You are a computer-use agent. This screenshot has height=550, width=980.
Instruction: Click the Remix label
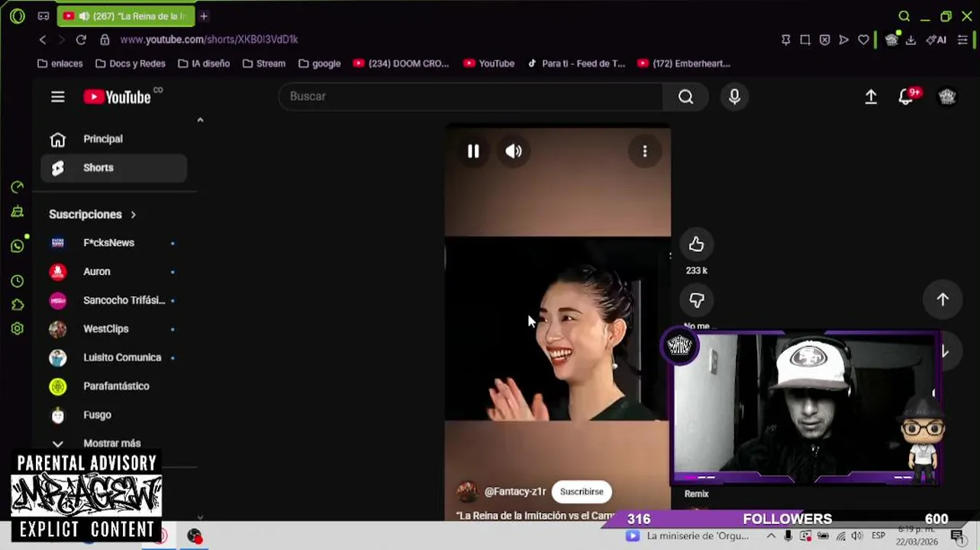point(696,494)
